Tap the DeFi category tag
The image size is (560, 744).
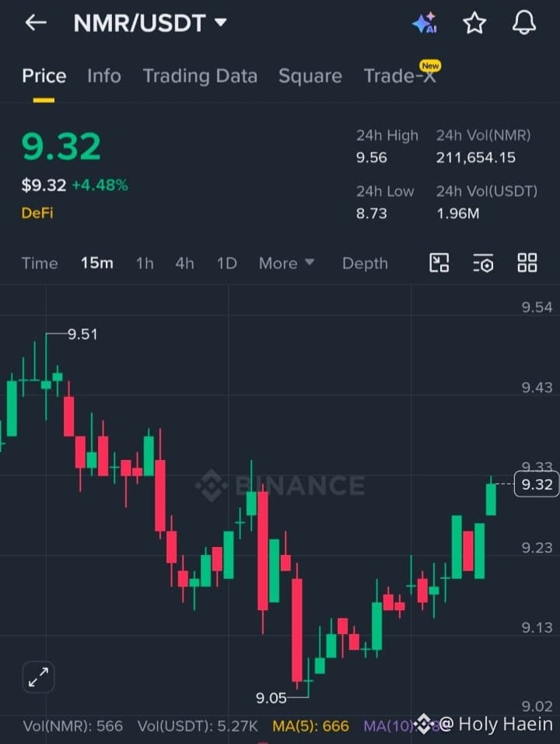coord(37,212)
